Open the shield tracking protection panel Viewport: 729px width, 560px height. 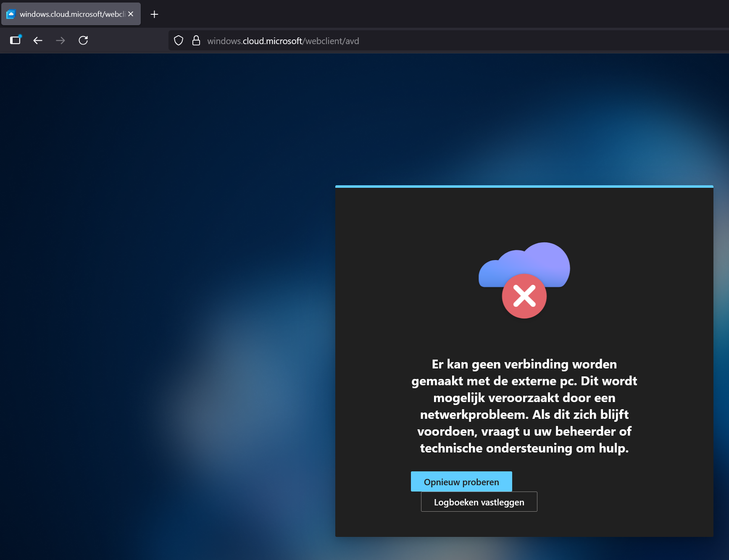pos(179,41)
